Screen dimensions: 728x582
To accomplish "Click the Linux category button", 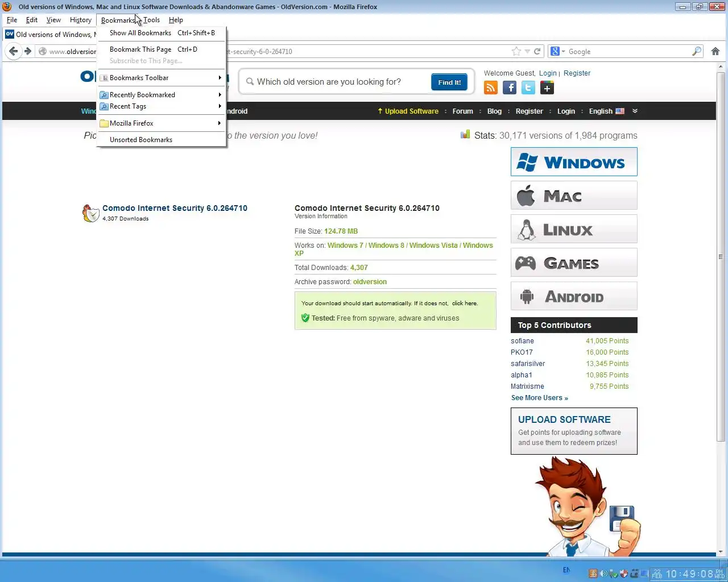I will 574,229.
